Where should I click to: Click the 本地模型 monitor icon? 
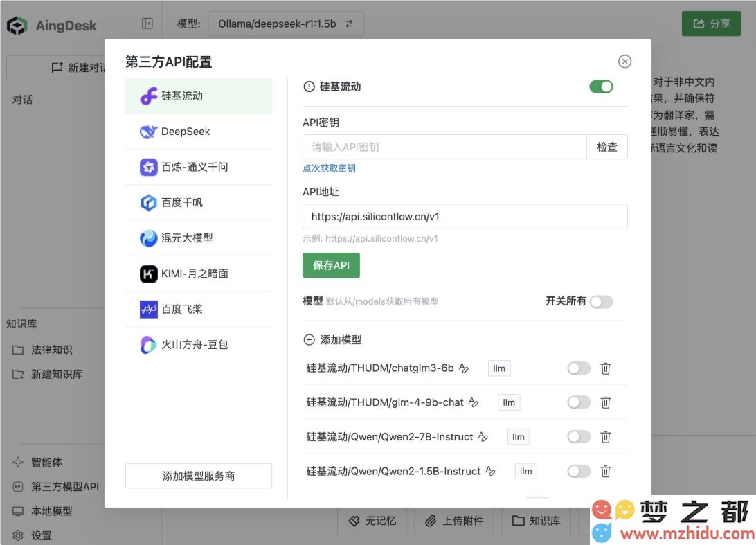pyautogui.click(x=18, y=511)
